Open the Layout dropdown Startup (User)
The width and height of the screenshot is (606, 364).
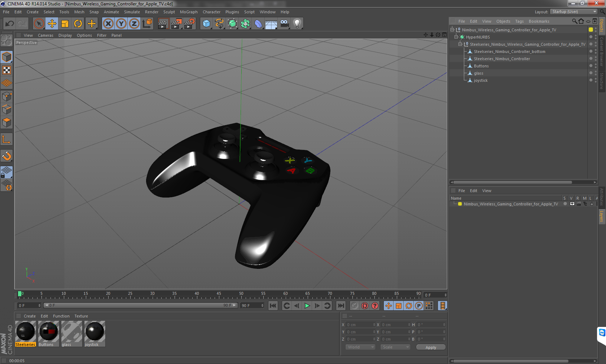point(574,12)
